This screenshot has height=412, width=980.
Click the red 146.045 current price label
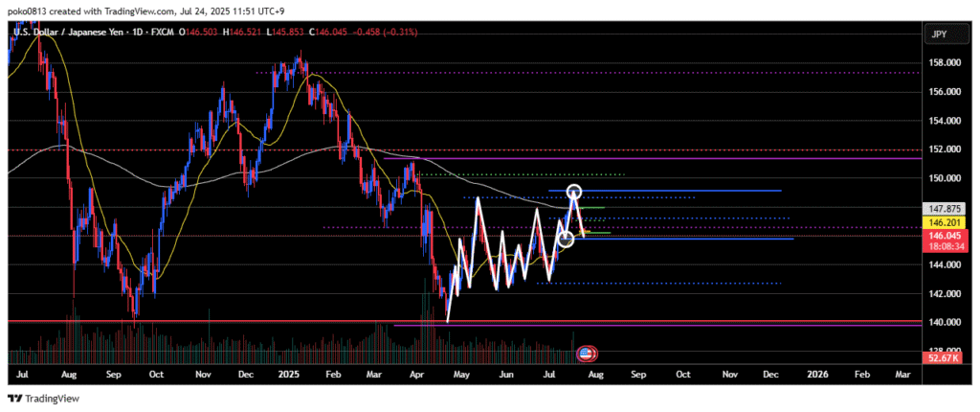(938, 234)
